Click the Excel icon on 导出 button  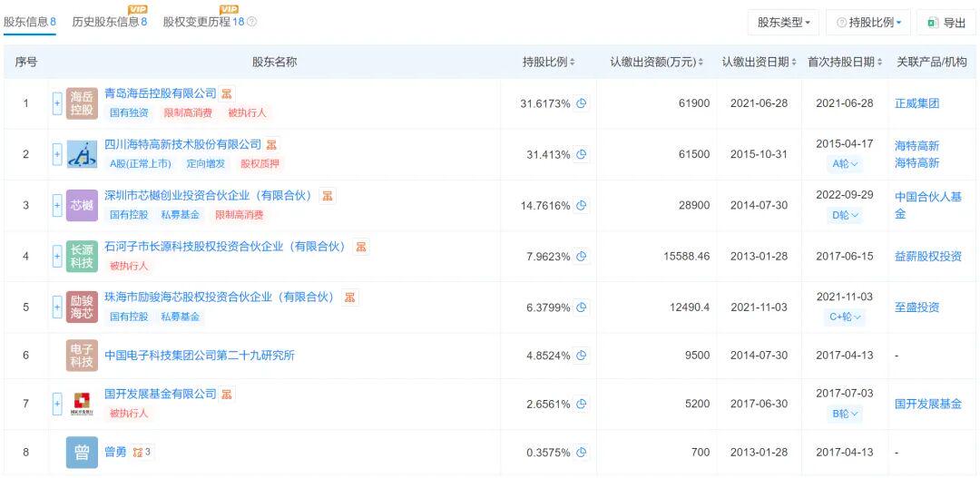point(933,23)
